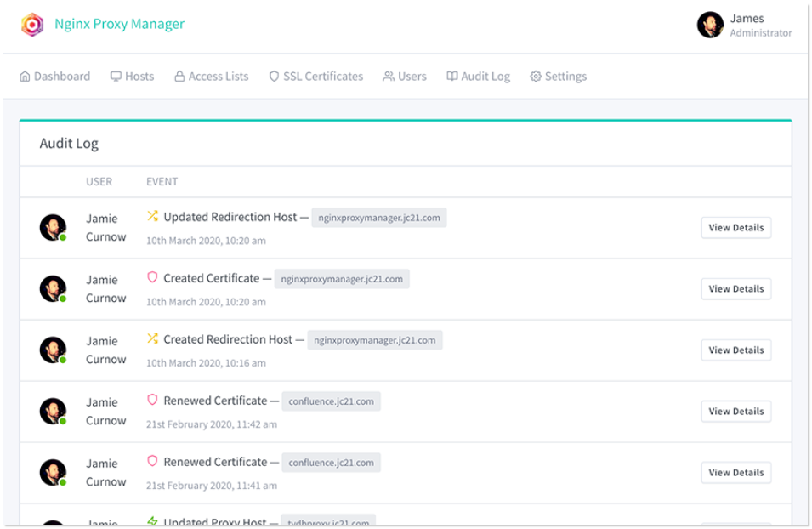Click the Access Lists padlock icon

(179, 77)
